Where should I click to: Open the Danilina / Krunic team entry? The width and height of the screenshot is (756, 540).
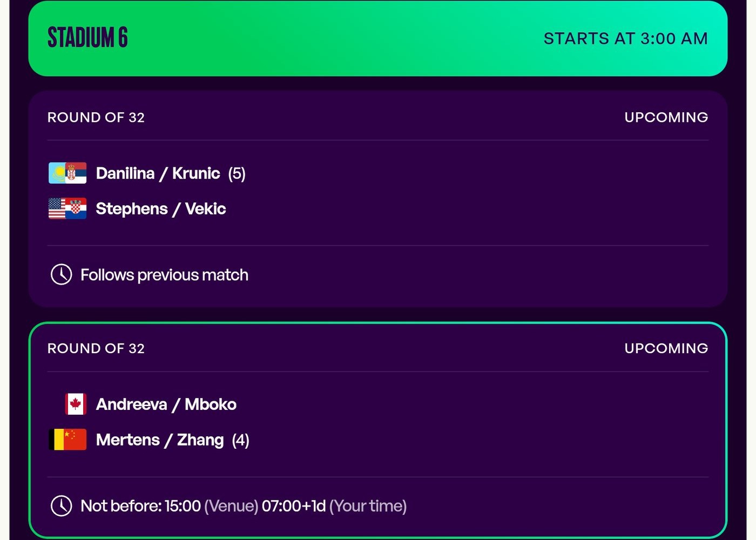tap(158, 173)
